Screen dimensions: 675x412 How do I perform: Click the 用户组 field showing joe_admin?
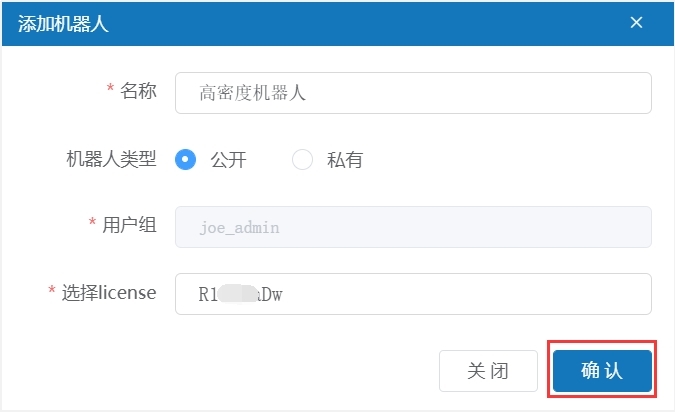coord(413,227)
